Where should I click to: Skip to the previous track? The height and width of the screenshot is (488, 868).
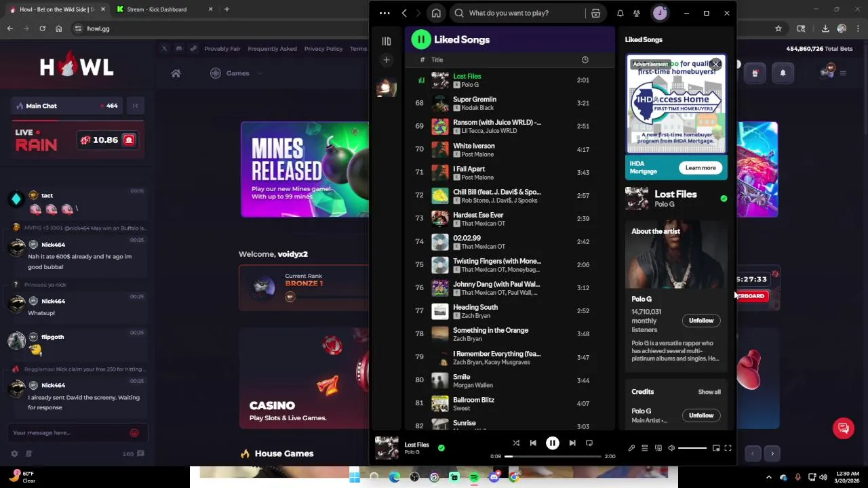(533, 443)
